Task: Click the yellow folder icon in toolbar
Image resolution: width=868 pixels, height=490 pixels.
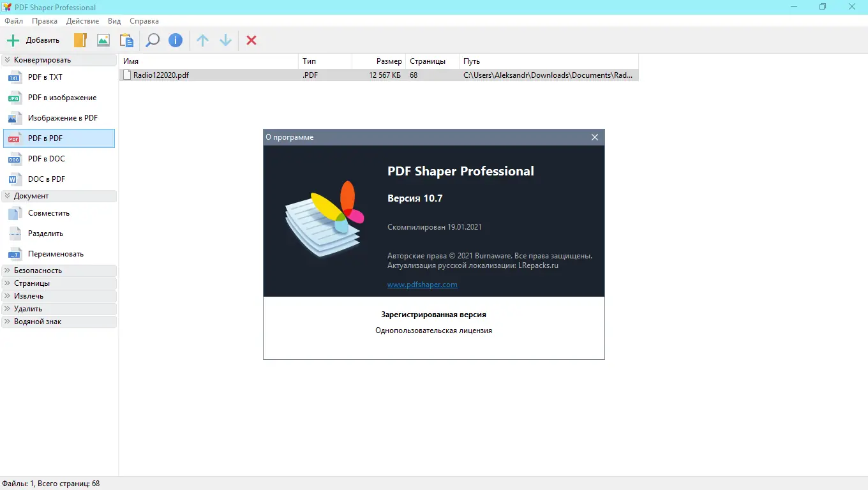Action: [x=80, y=40]
